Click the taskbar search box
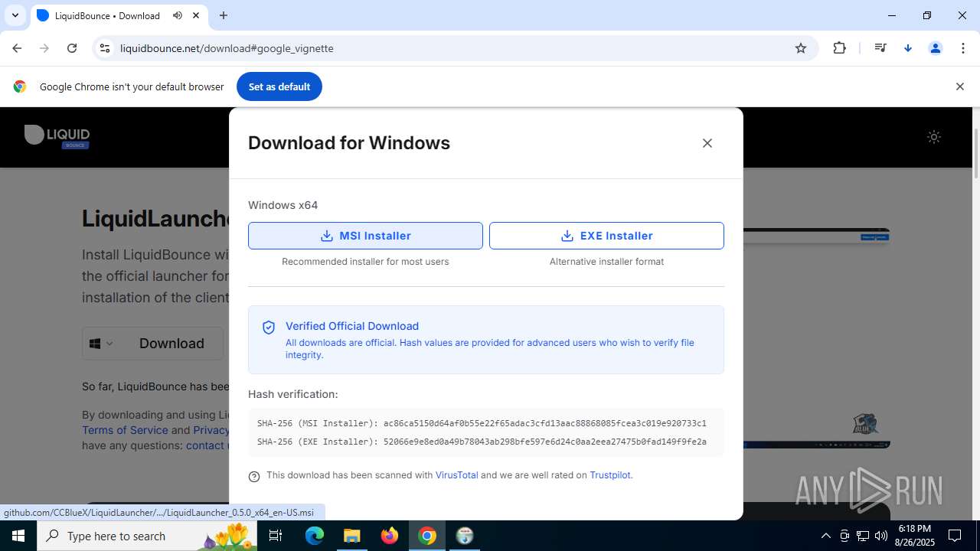The height and width of the screenshot is (551, 980). (x=147, y=536)
